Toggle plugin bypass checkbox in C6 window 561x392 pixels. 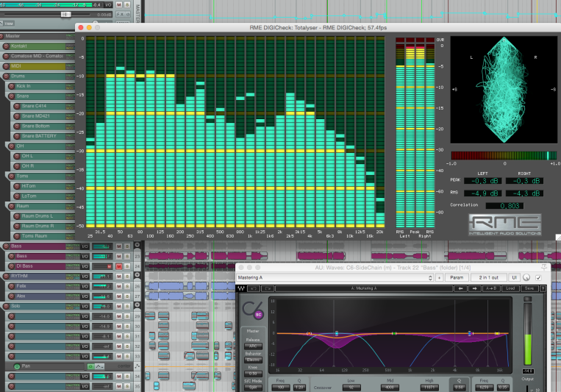click(x=538, y=278)
